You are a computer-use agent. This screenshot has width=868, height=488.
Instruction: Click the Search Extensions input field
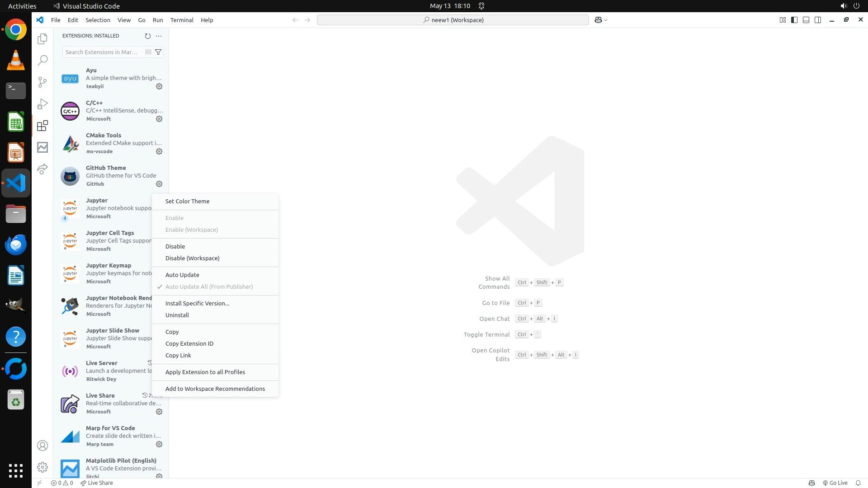tap(103, 52)
